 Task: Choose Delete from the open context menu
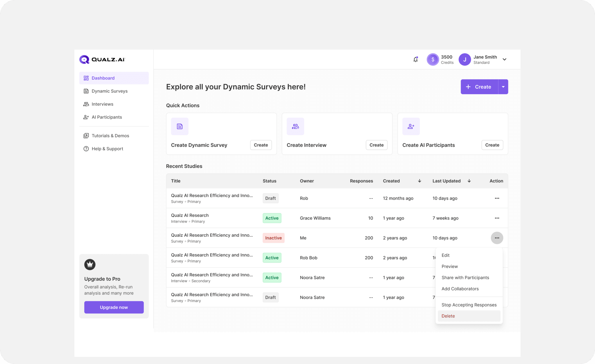[x=448, y=316]
